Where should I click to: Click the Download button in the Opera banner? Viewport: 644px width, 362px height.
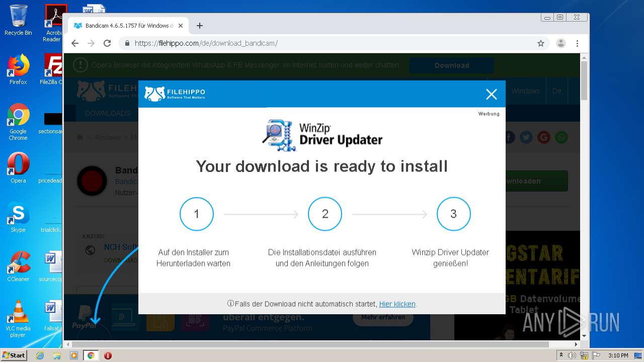(x=452, y=65)
